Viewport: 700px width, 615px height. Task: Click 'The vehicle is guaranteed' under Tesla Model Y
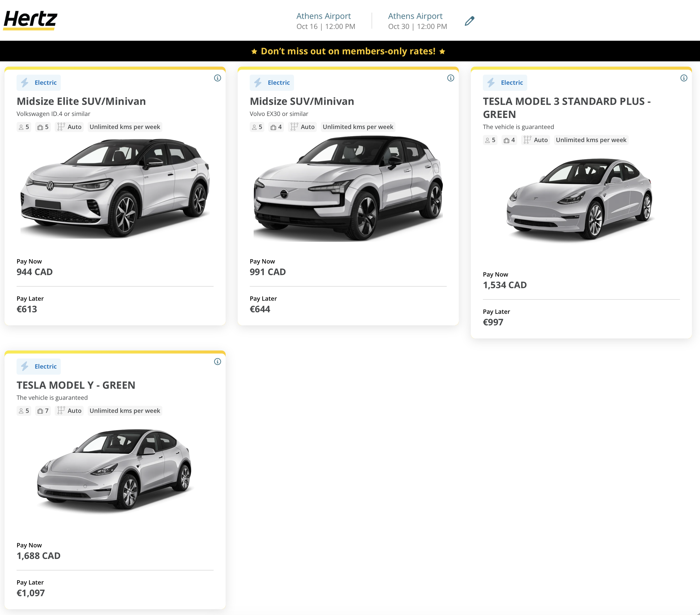coord(52,397)
